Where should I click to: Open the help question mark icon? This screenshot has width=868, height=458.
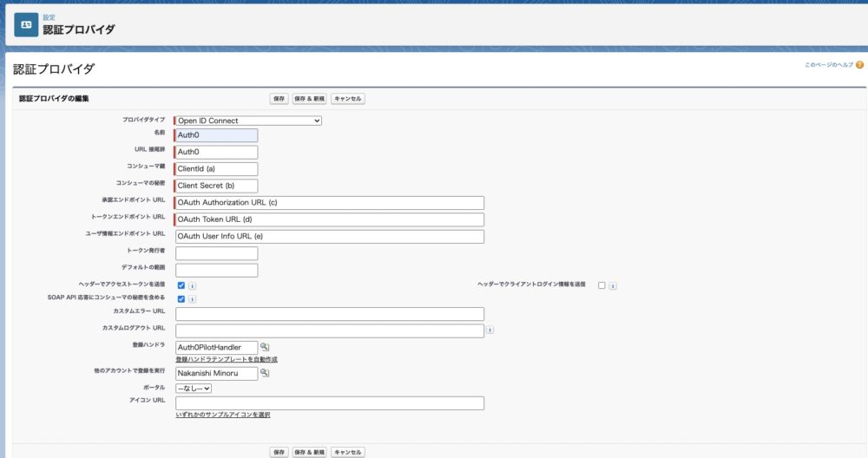(x=859, y=65)
